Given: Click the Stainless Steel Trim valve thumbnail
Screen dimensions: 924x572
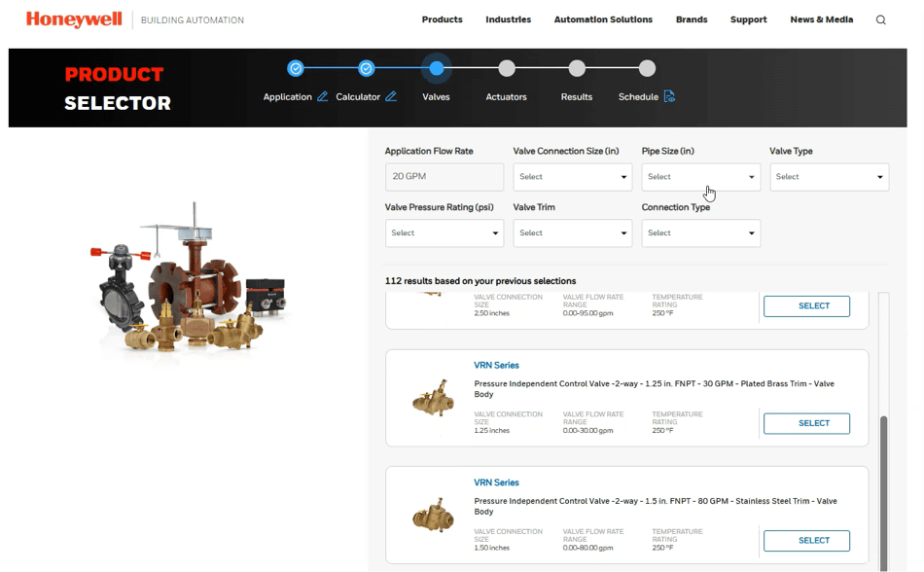Looking at the screenshot, I should click(x=433, y=516).
